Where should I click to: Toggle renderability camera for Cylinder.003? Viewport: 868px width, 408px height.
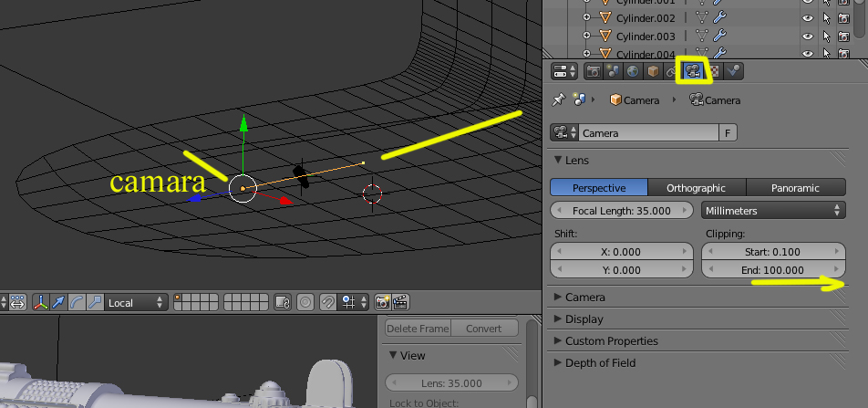pyautogui.click(x=843, y=37)
